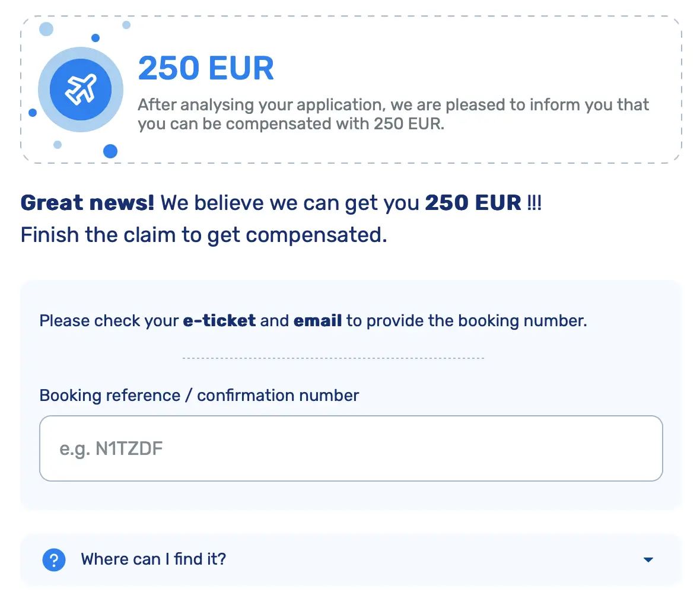Open the "Where can I find it?" section

point(351,559)
